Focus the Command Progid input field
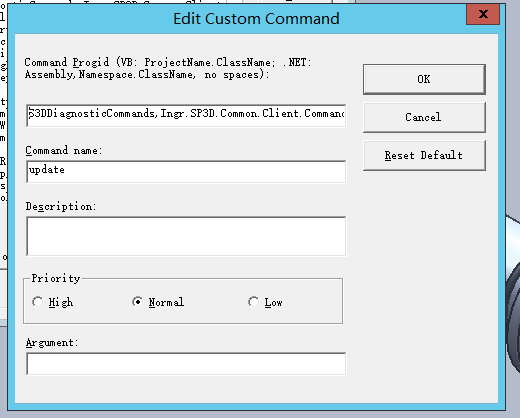The height and width of the screenshot is (418, 520). (186, 115)
